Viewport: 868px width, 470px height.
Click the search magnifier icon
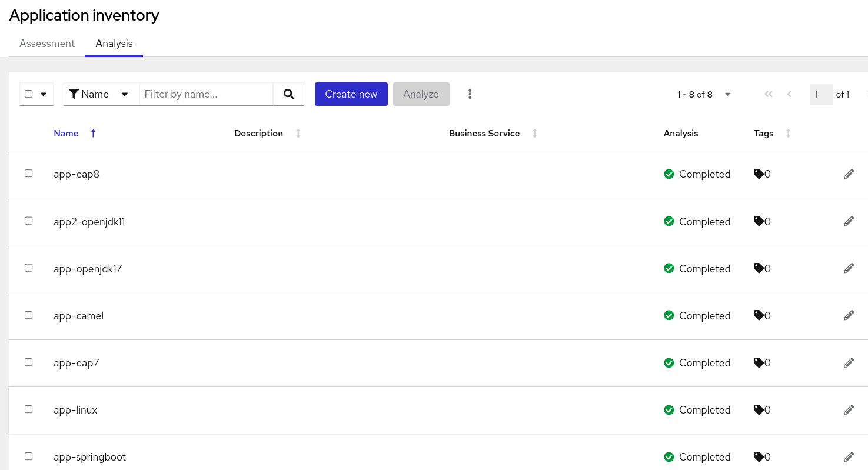pyautogui.click(x=288, y=94)
